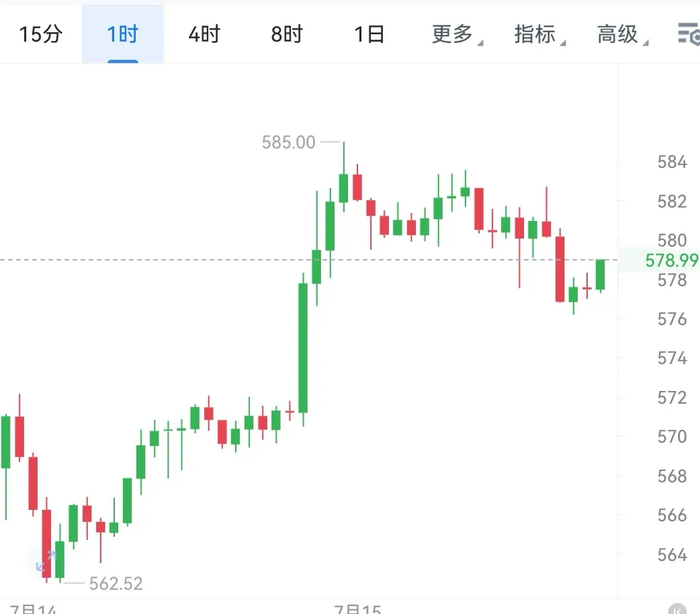This screenshot has height=614, width=700.
Task: Select the 15分 timeframe tab
Action: (40, 34)
